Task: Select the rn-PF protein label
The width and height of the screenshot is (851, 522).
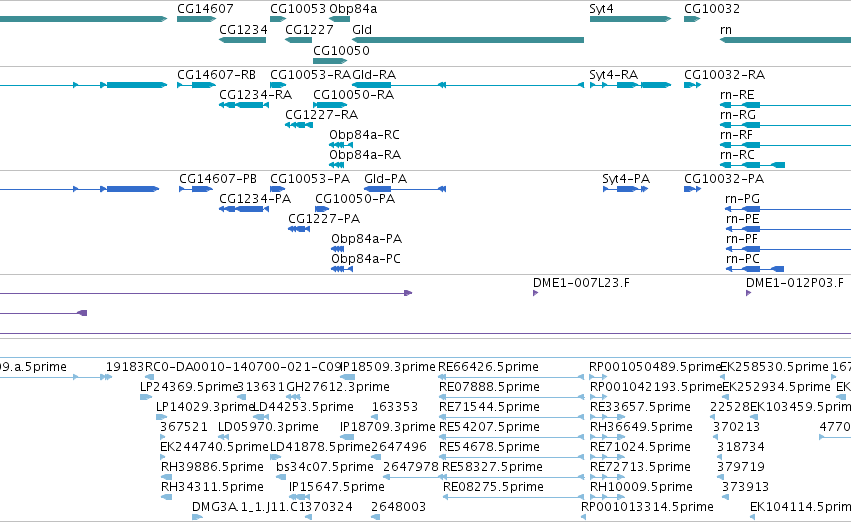Action: pos(741,239)
